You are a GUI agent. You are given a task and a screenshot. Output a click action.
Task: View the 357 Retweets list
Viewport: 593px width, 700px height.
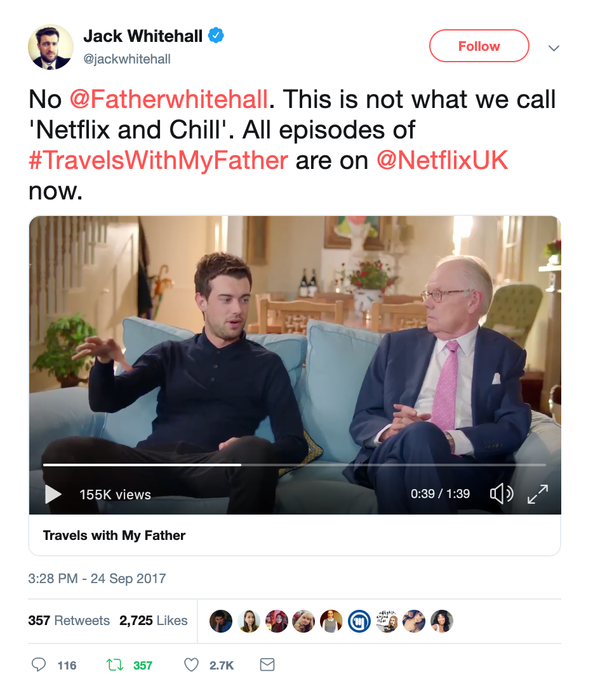click(69, 621)
